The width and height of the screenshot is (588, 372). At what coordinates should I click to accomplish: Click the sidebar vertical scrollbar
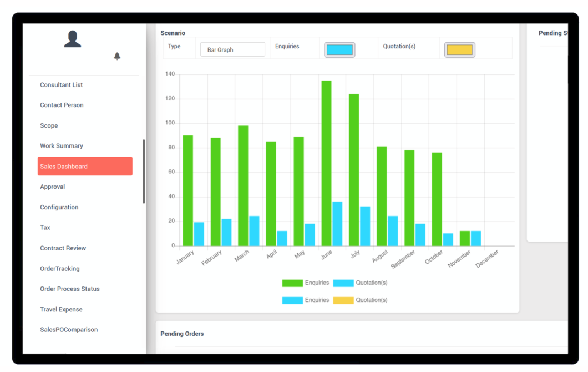click(144, 172)
